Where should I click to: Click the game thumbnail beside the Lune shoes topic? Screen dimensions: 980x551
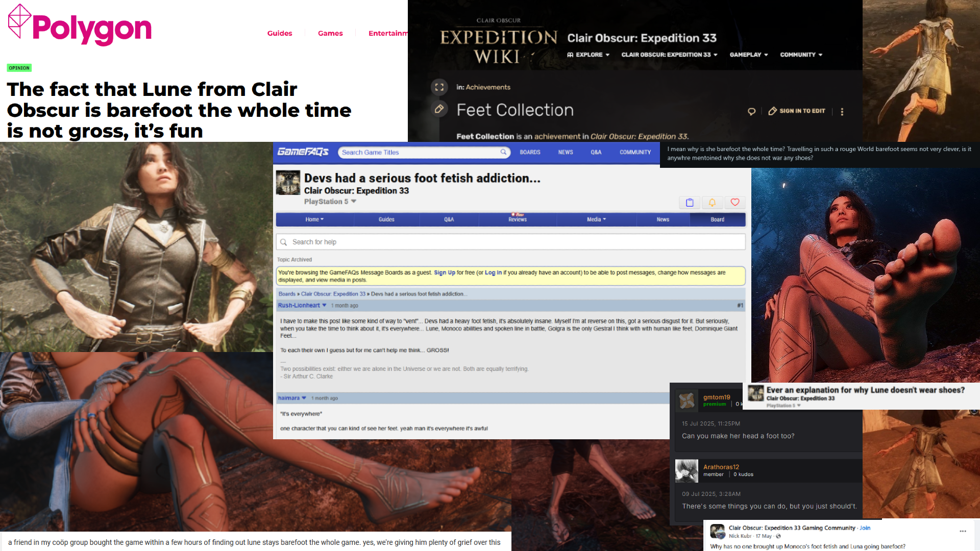pos(756,393)
